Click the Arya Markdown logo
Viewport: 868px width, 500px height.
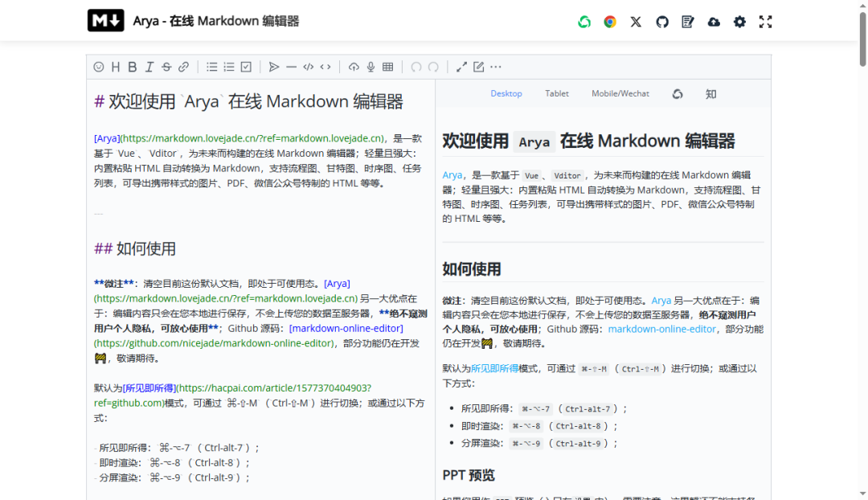click(106, 21)
